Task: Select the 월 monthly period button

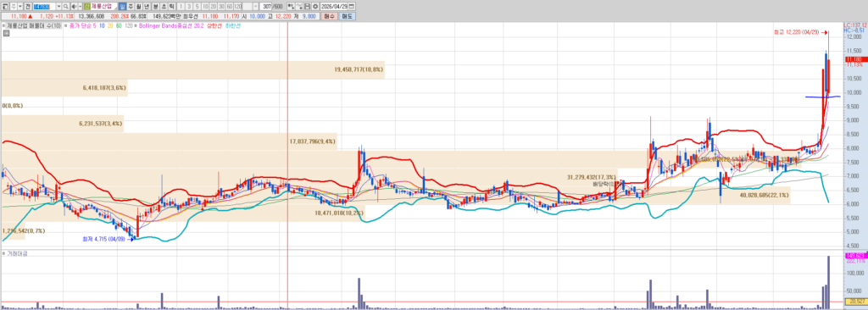Action: pyautogui.click(x=138, y=6)
